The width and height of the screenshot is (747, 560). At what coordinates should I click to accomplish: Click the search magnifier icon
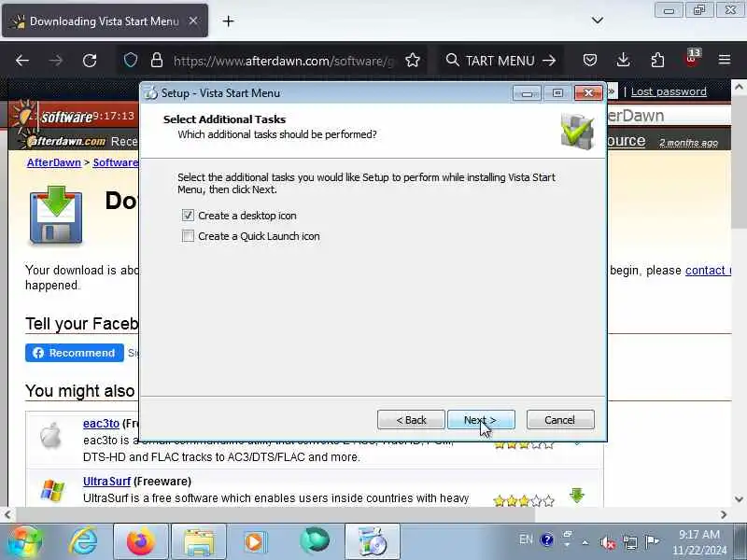click(452, 60)
